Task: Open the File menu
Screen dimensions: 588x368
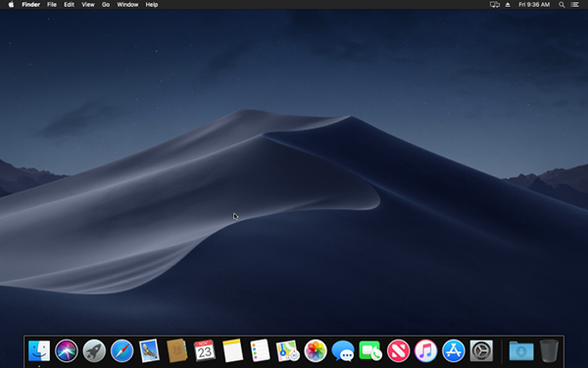Action: pyautogui.click(x=52, y=5)
